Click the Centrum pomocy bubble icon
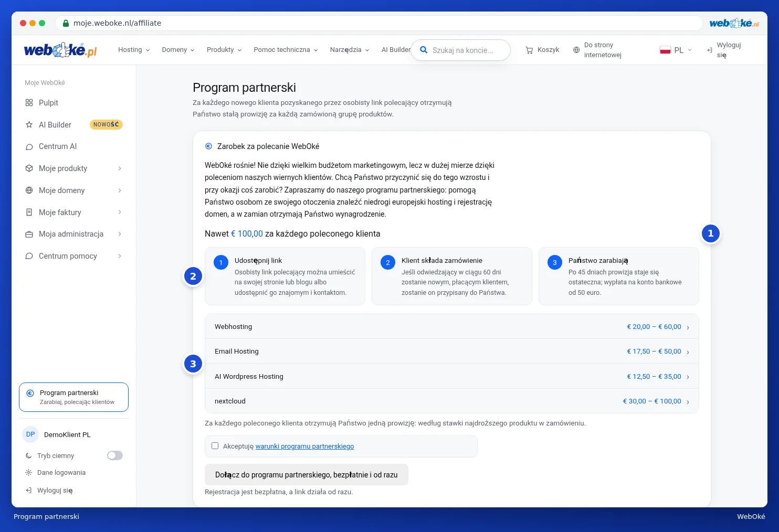Screen dimensions: 779x532 coord(29,256)
